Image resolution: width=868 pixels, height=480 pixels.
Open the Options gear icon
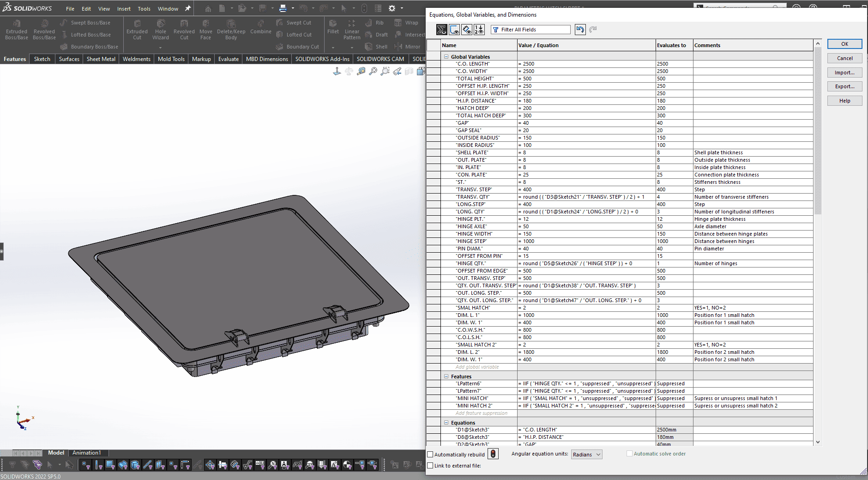pyautogui.click(x=392, y=8)
